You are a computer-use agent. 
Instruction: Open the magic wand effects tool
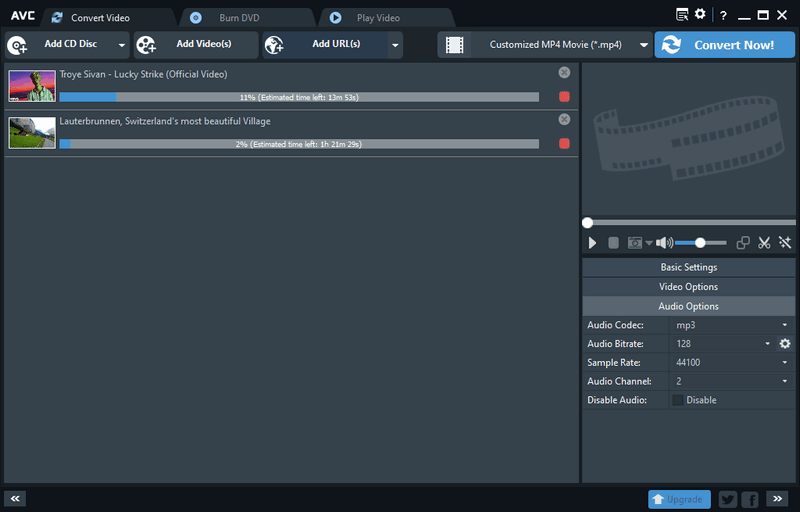(x=785, y=243)
